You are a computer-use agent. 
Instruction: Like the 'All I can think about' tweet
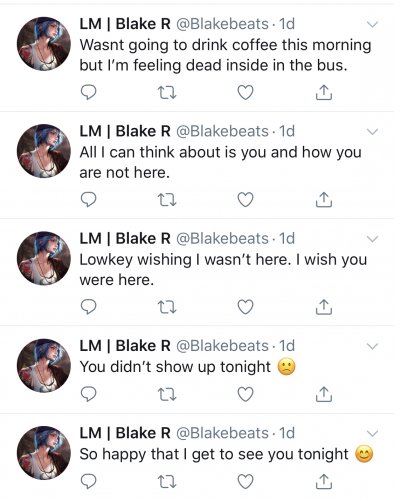pyautogui.click(x=245, y=200)
